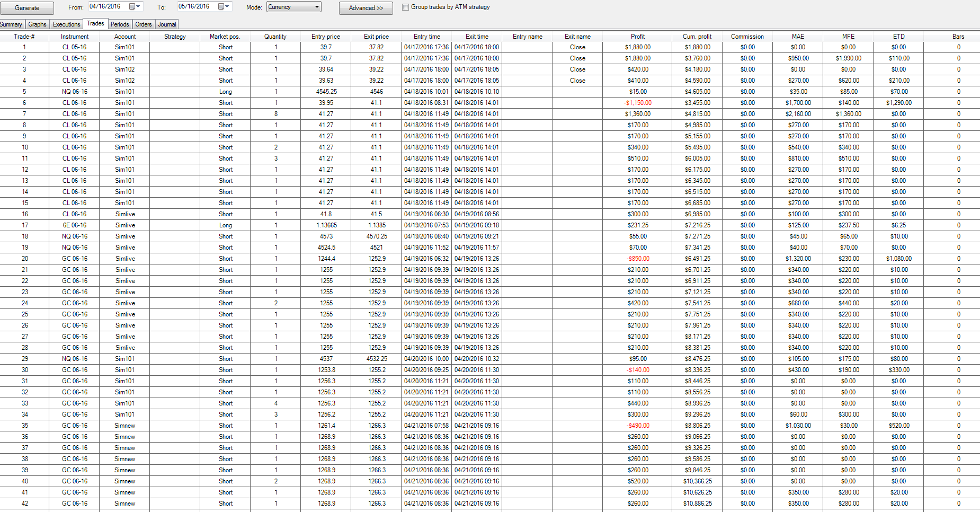Click the Generate button
Image resolution: width=980 pixels, height=512 pixels.
click(27, 8)
